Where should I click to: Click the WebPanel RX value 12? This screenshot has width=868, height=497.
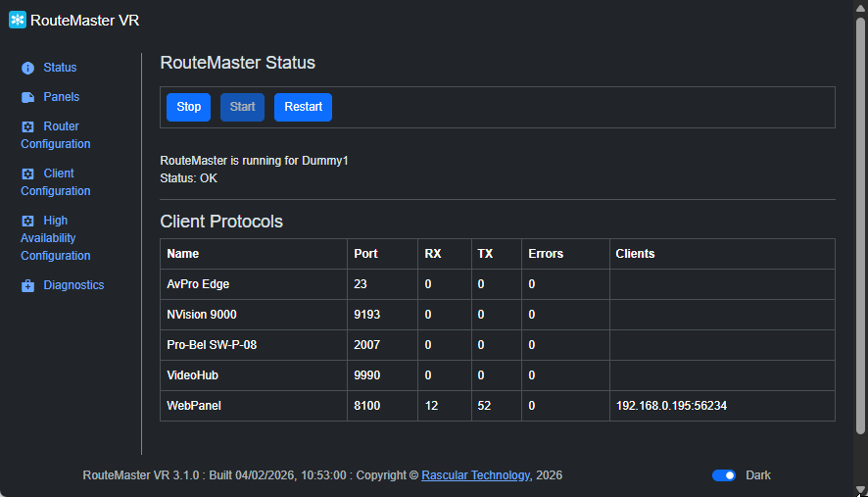click(431, 406)
